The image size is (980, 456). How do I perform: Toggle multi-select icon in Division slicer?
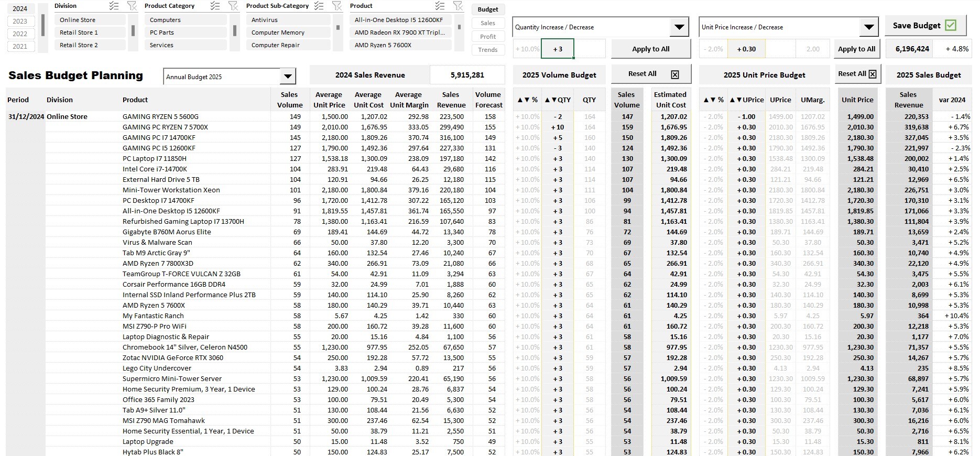(x=114, y=6)
